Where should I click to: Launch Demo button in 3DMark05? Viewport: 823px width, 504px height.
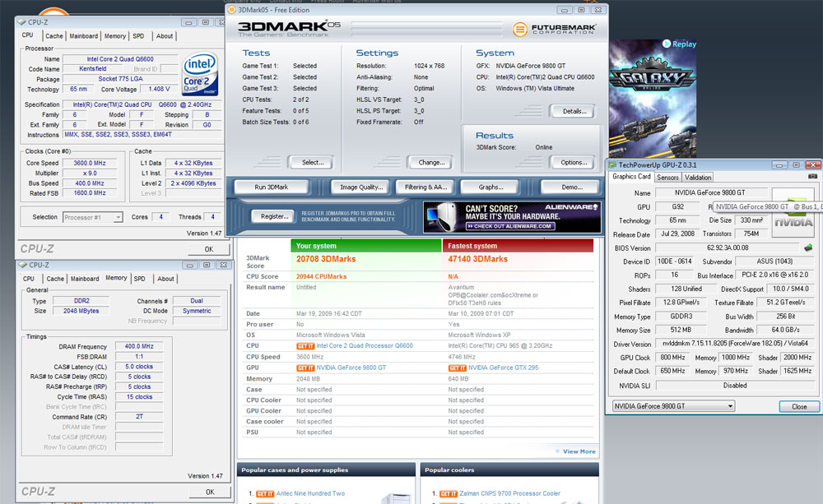point(572,187)
